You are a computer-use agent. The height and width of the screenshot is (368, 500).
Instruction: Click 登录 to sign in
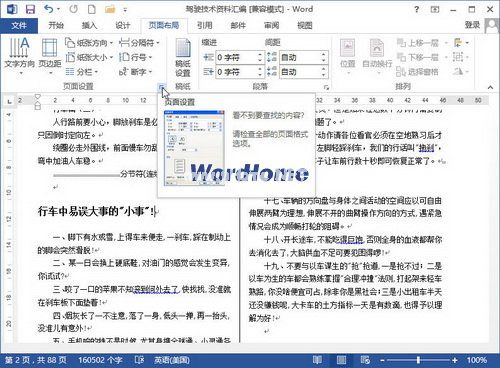472,25
